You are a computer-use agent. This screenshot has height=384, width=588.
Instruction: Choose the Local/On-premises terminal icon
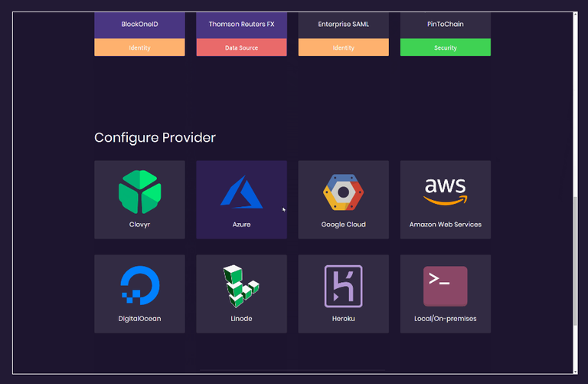click(x=445, y=286)
